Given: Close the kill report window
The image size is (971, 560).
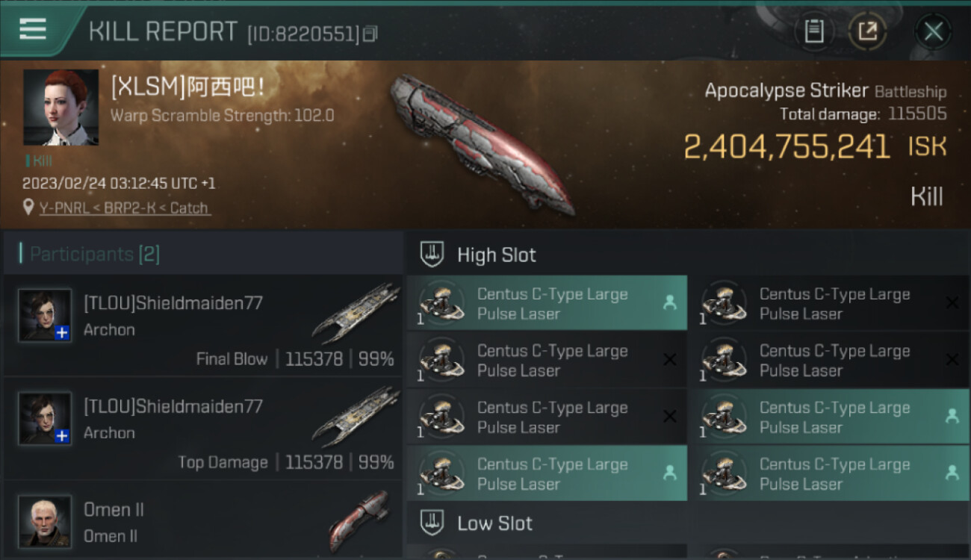Looking at the screenshot, I should pos(934,31).
